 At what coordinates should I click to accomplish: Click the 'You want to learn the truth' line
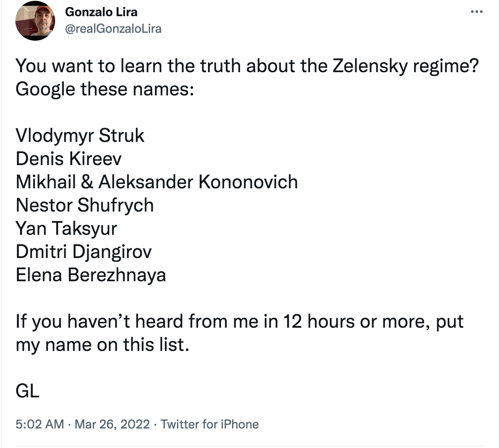(x=247, y=66)
